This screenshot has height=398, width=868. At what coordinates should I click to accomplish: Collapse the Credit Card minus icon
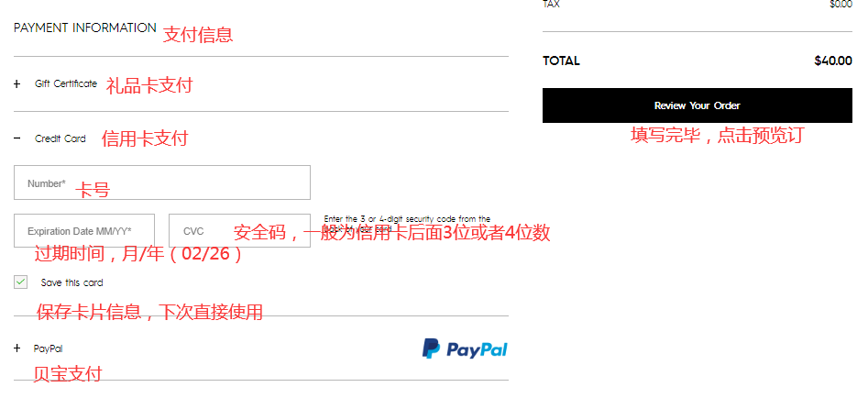16,138
